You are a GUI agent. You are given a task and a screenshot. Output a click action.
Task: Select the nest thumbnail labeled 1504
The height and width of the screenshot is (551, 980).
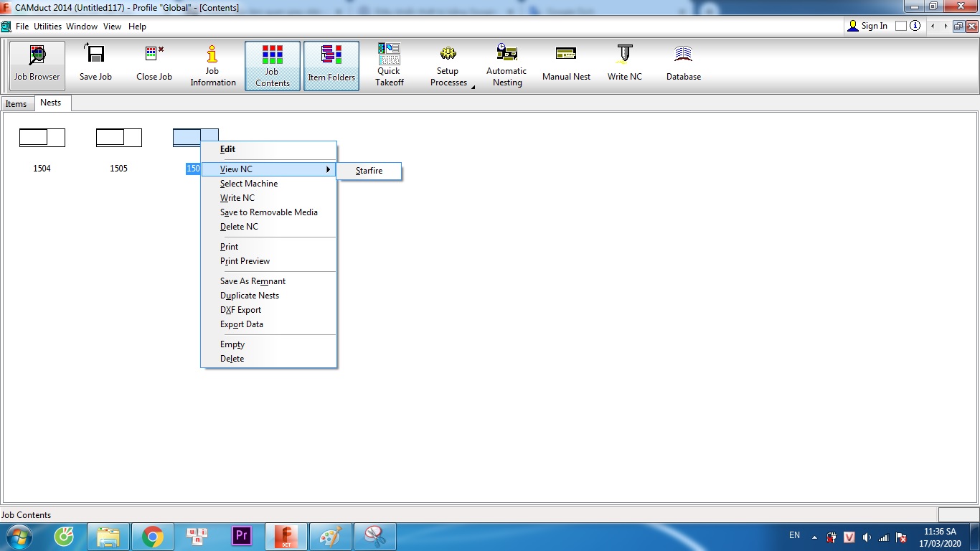tap(42, 137)
